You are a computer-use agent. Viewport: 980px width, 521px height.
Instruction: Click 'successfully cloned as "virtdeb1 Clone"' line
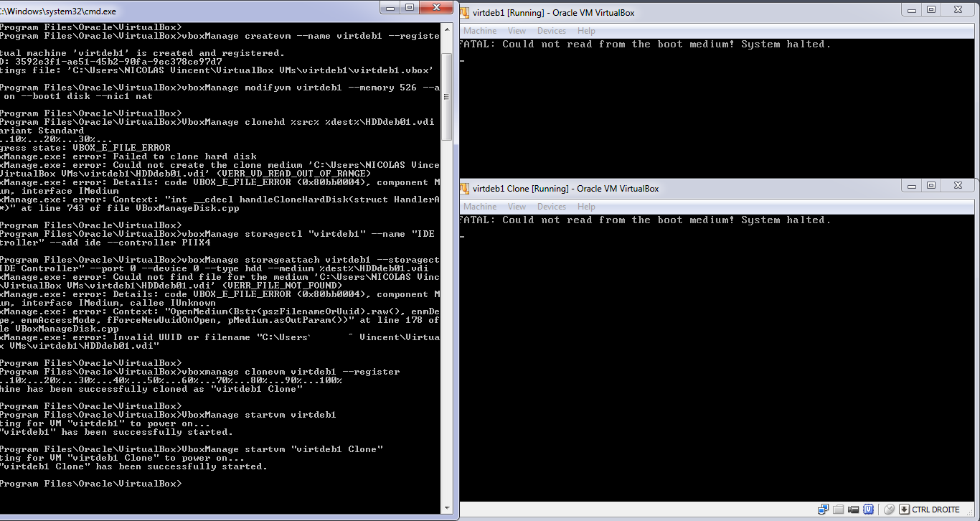point(151,389)
